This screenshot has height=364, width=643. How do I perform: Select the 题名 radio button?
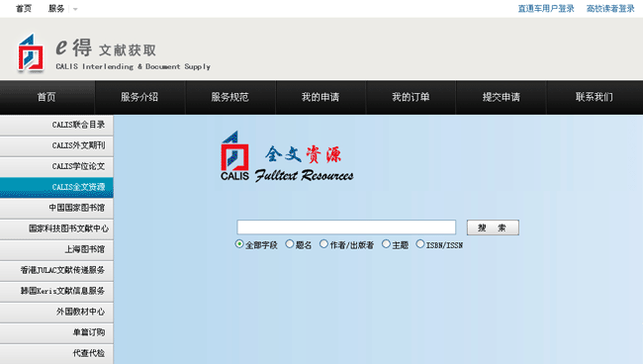coord(290,244)
